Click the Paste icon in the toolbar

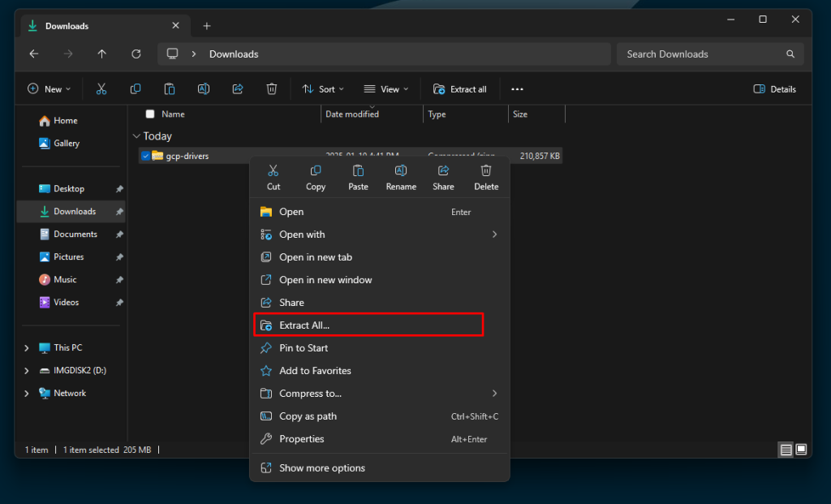pos(169,88)
